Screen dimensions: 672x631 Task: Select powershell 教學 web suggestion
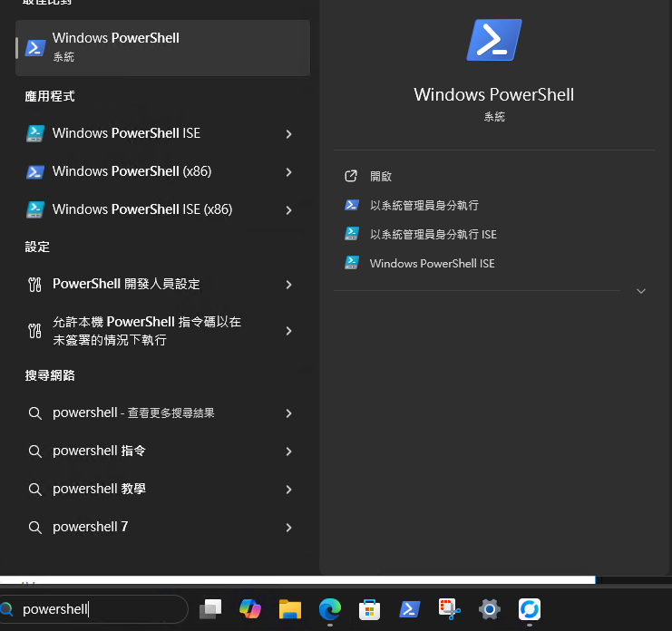tap(162, 490)
